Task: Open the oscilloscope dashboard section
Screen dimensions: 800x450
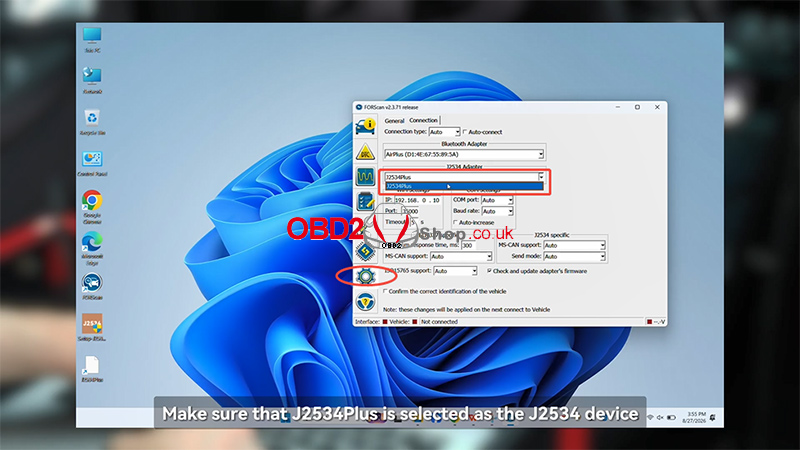Action: (x=365, y=177)
